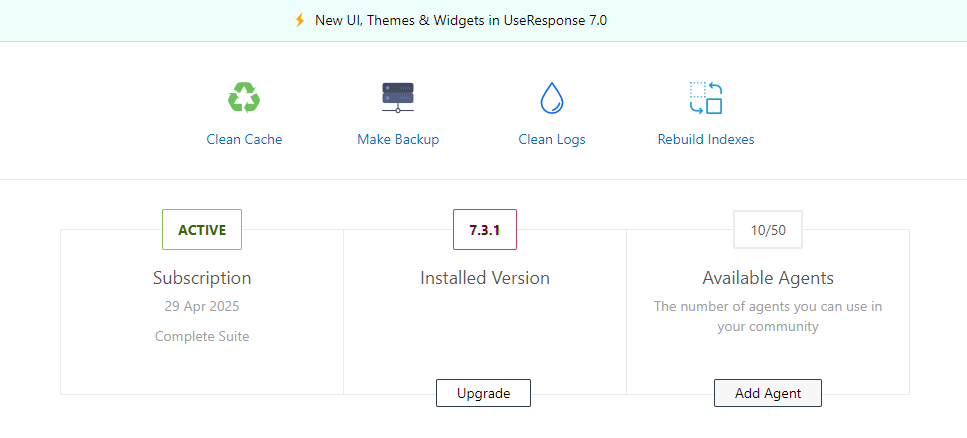Viewport: 967px width, 438px height.
Task: Open the Make Backup link
Action: click(x=398, y=139)
